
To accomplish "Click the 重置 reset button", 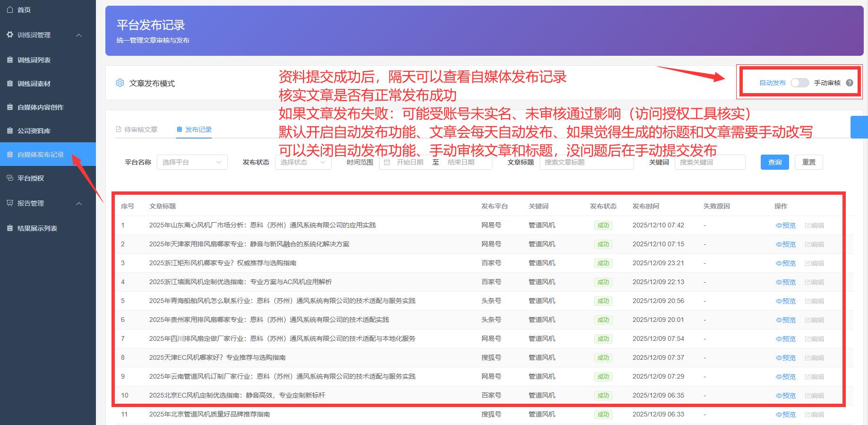I will point(808,162).
